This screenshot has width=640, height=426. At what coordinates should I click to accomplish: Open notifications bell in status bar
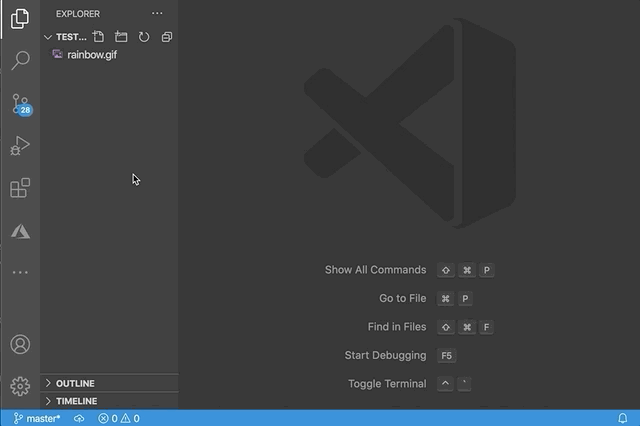tap(622, 418)
